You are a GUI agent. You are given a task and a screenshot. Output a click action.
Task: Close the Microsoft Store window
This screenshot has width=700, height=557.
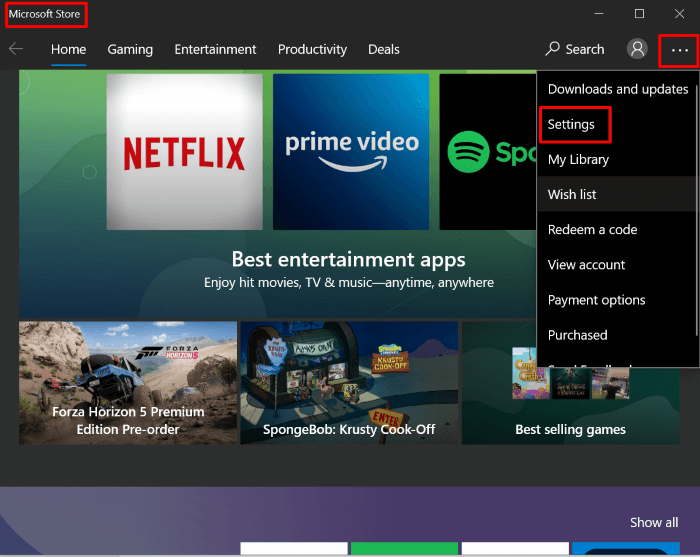679,14
